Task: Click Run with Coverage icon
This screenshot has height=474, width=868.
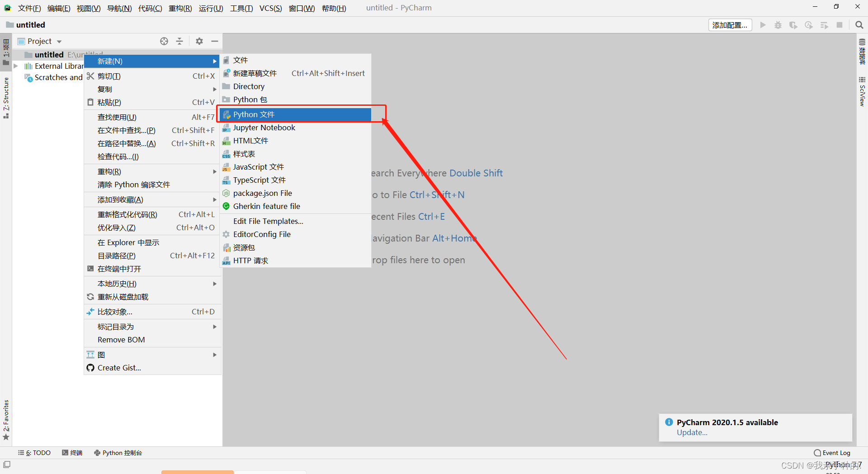Action: click(x=793, y=25)
